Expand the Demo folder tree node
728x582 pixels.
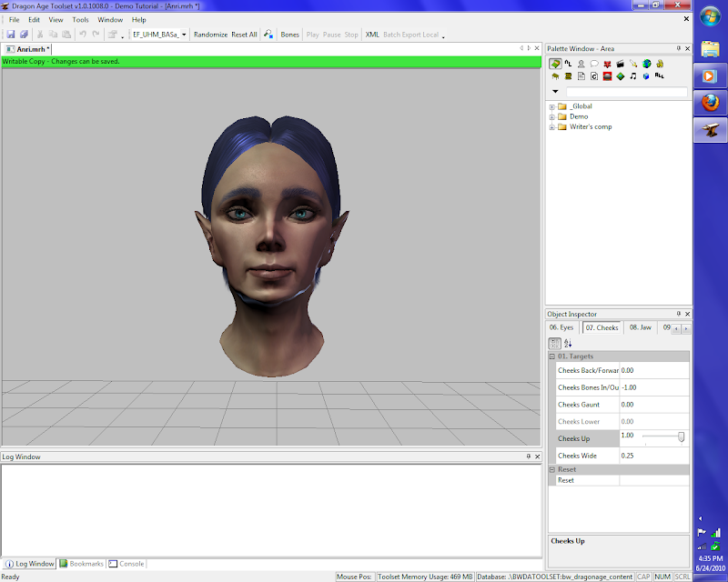[552, 116]
